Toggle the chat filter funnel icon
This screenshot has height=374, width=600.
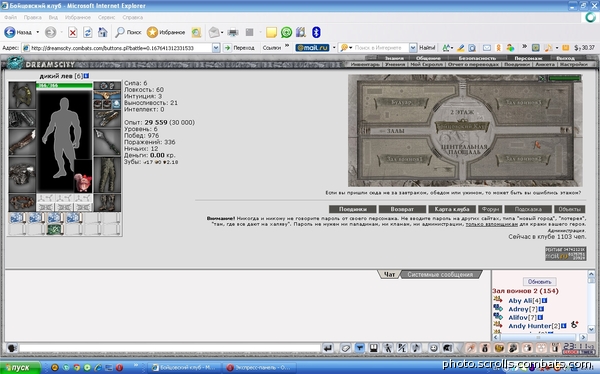[359, 348]
